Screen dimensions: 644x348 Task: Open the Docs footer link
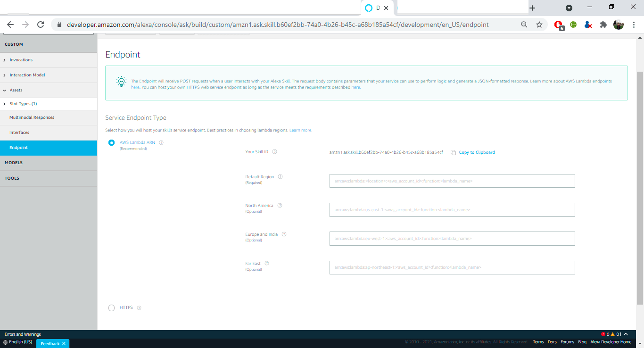click(x=552, y=342)
